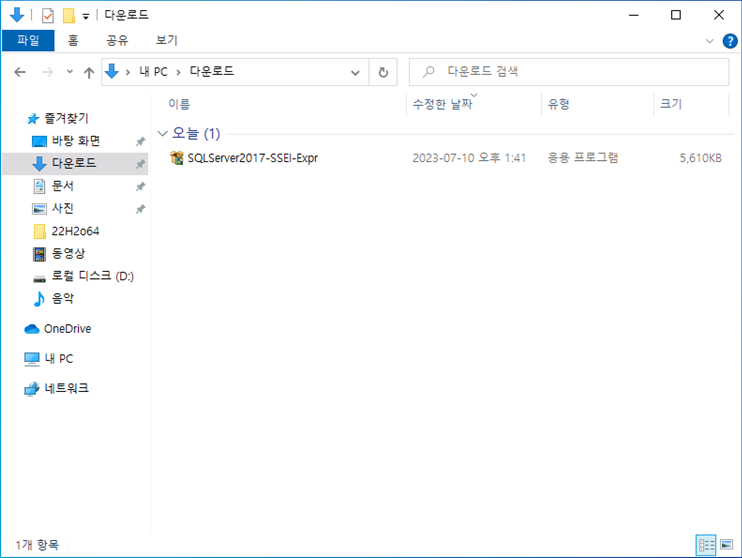Screen dimensions: 742x558
Task: Go forward with the right arrow
Action: coord(47,72)
